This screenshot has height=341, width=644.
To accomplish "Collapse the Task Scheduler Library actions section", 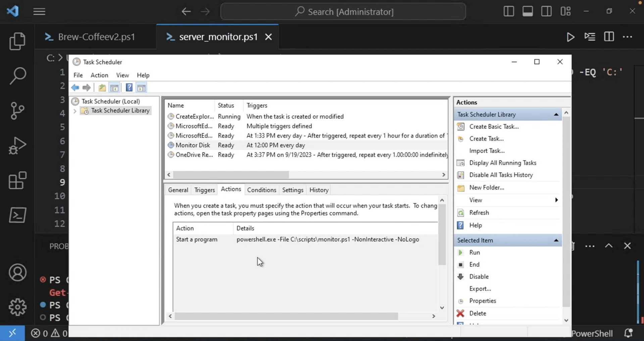I will tap(556, 115).
